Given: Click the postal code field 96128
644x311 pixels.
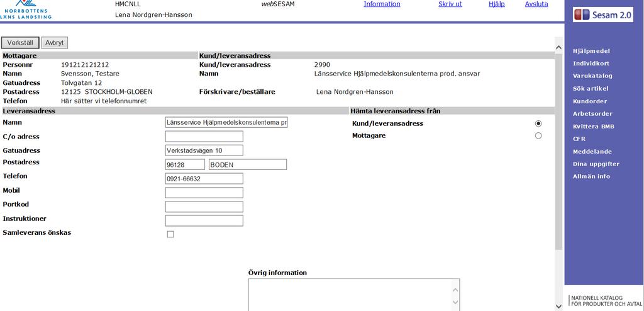Looking at the screenshot, I should [185, 164].
